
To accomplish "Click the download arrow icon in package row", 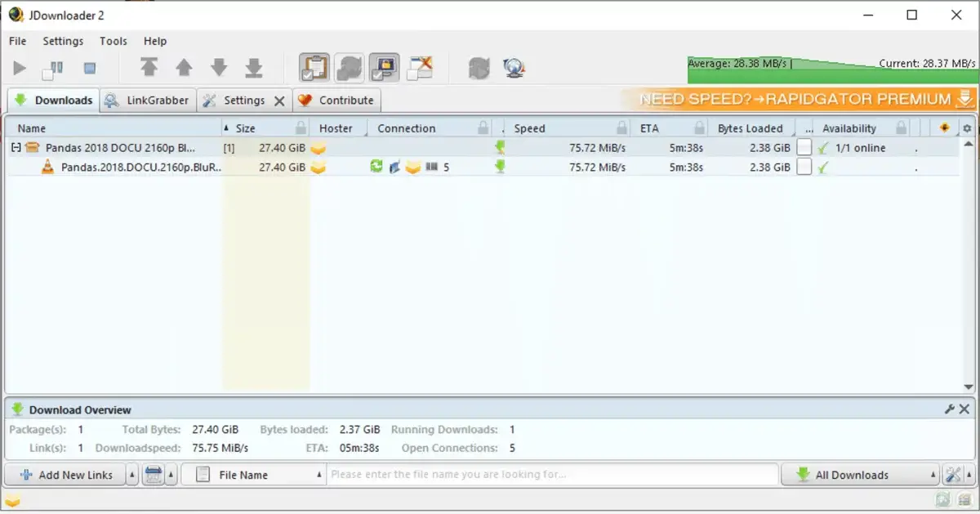I will click(500, 148).
